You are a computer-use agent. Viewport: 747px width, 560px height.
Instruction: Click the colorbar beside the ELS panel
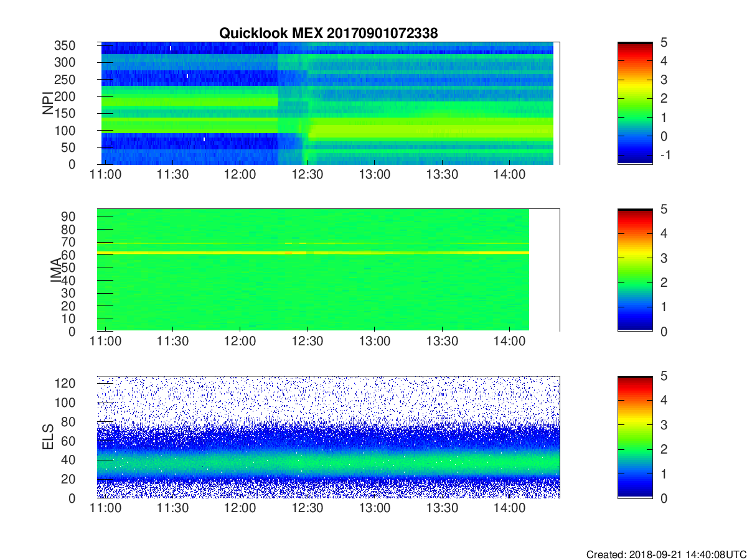pyautogui.click(x=635, y=437)
